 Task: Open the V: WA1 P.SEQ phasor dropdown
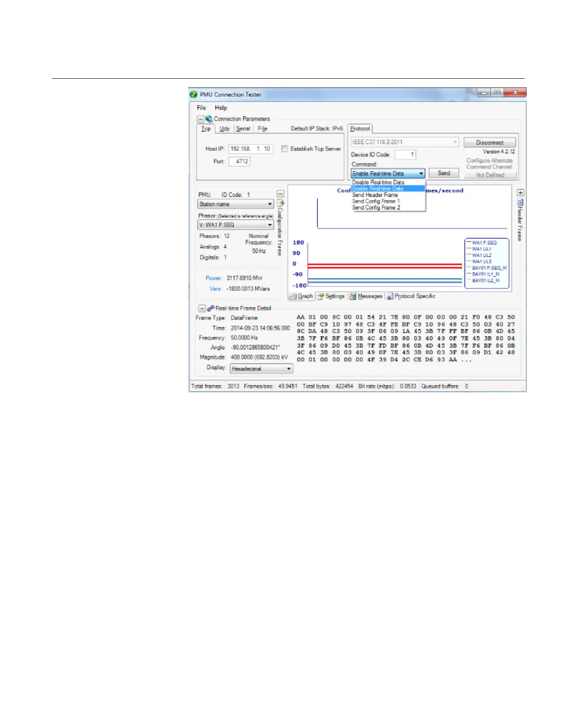point(236,225)
